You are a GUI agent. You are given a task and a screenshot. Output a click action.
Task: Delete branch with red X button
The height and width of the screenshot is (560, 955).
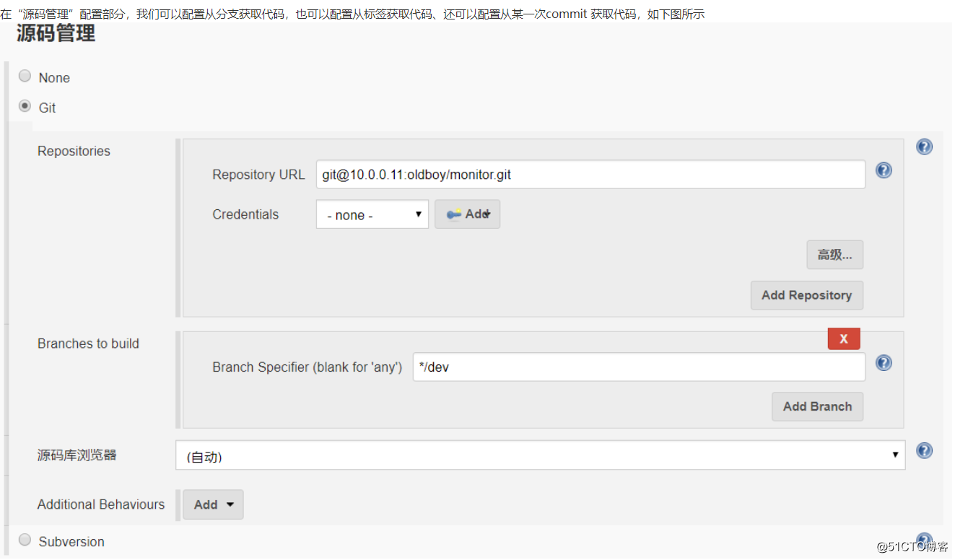pos(844,338)
